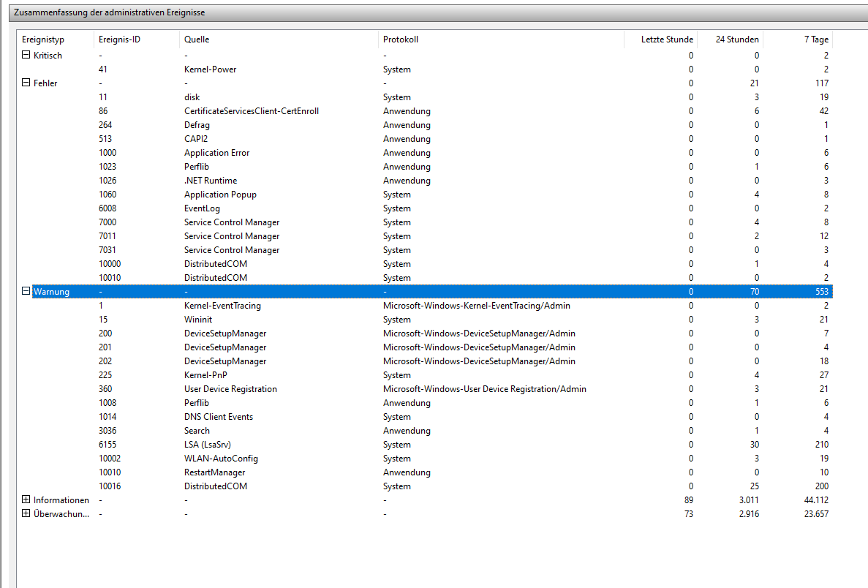This screenshot has width=868, height=588.
Task: Select User Device Registration event 360 row
Action: tap(425, 388)
